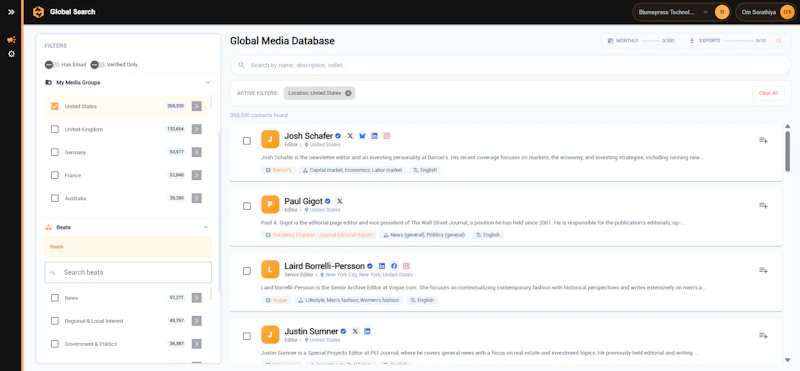The height and width of the screenshot is (371, 800).
Task: Add Laird Borrelli-Persson to a list
Action: click(x=763, y=270)
